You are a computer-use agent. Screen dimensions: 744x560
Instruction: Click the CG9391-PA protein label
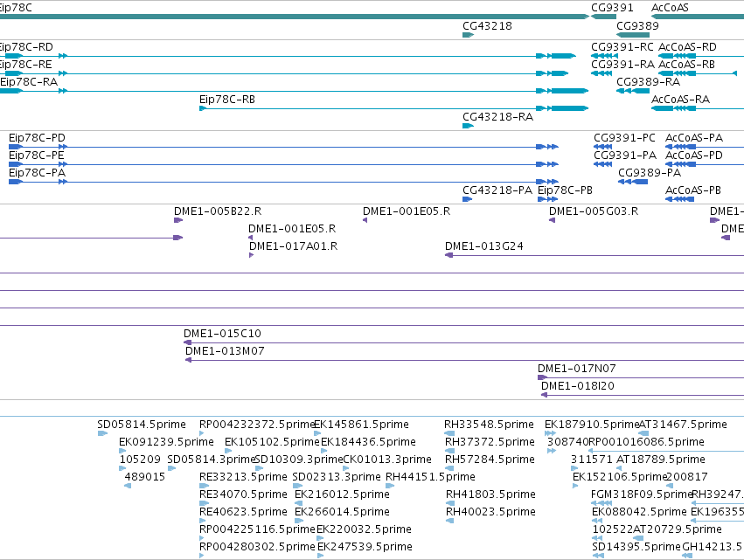pos(625,156)
